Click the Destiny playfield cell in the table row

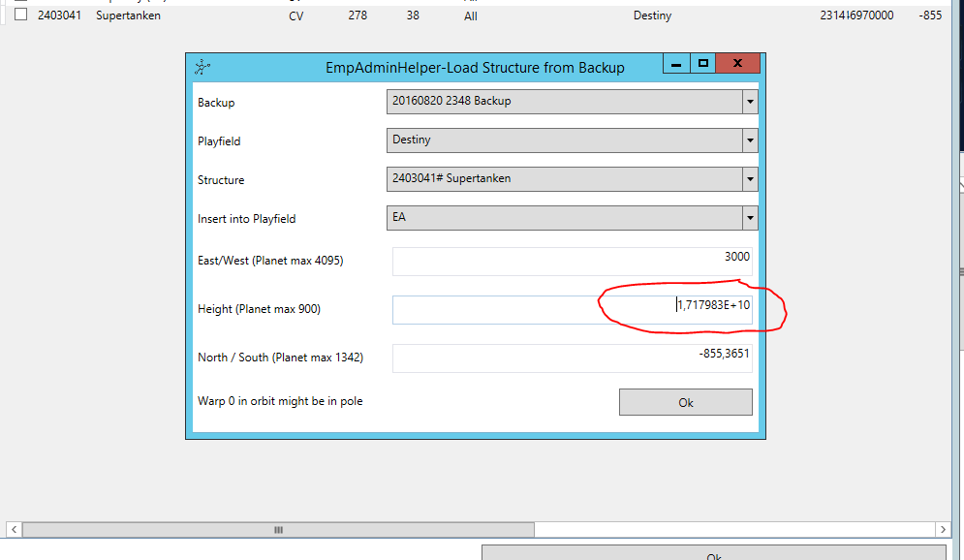(x=652, y=16)
